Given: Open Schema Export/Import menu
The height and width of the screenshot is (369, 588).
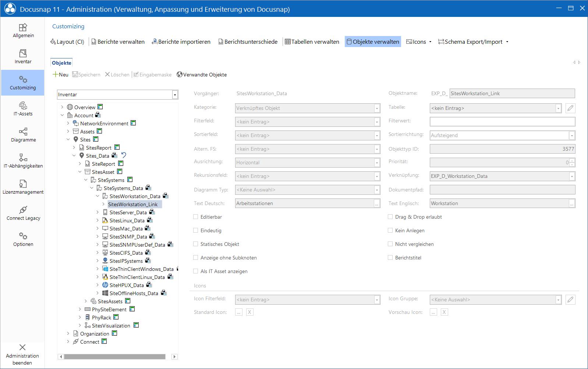Looking at the screenshot, I should (473, 42).
